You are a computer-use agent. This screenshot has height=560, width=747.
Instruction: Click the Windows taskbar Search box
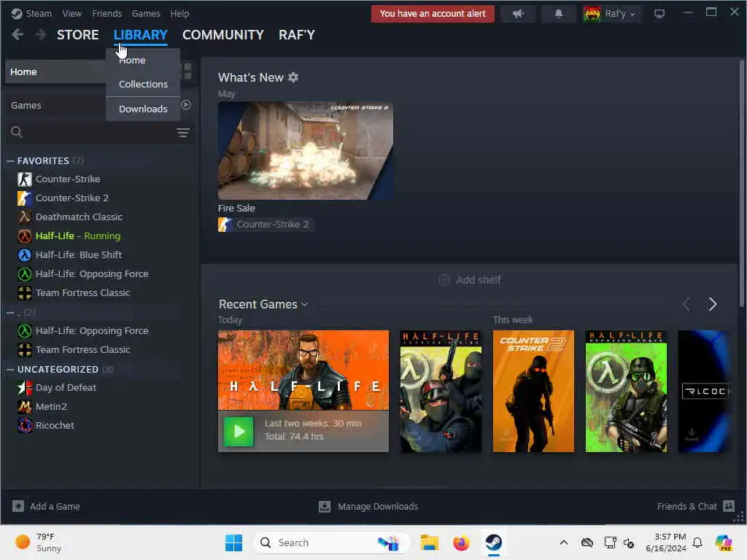(332, 542)
